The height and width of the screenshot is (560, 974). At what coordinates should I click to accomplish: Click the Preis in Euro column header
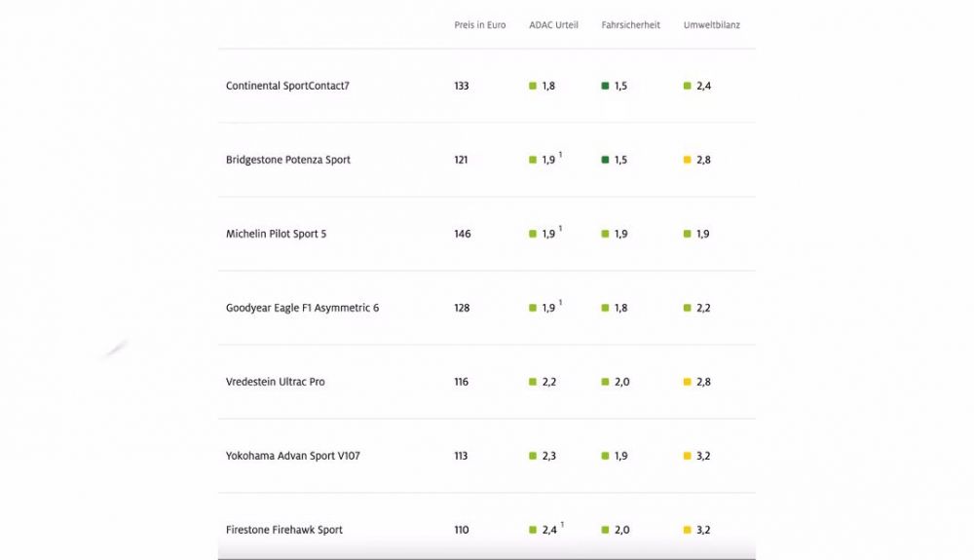tap(479, 24)
